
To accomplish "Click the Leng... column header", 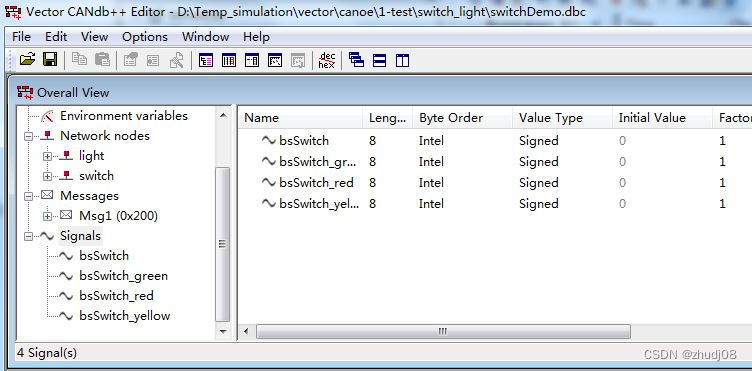I will [x=388, y=118].
